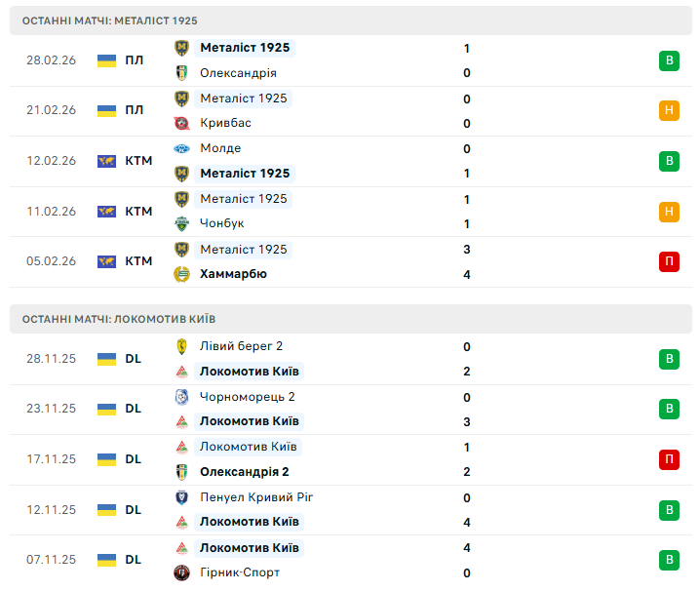Click the Oleksandriya team crest icon
This screenshot has height=591, width=700.
click(181, 73)
